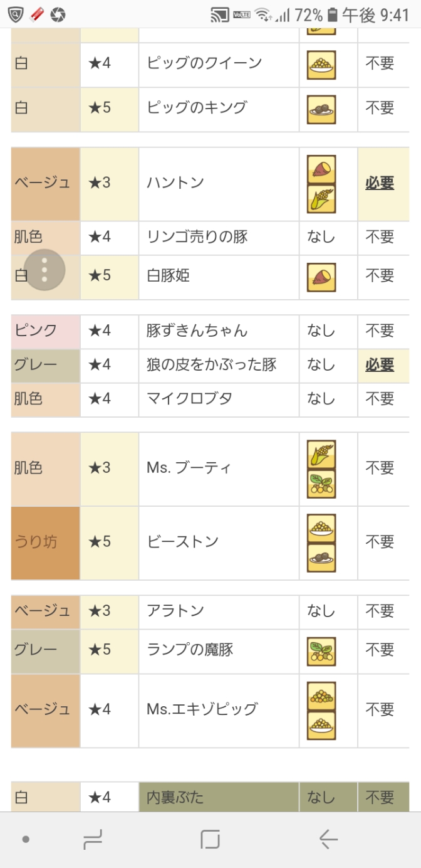Image resolution: width=421 pixels, height=868 pixels.
Task: Tap the pink ピンク color cell
Action: (45, 331)
